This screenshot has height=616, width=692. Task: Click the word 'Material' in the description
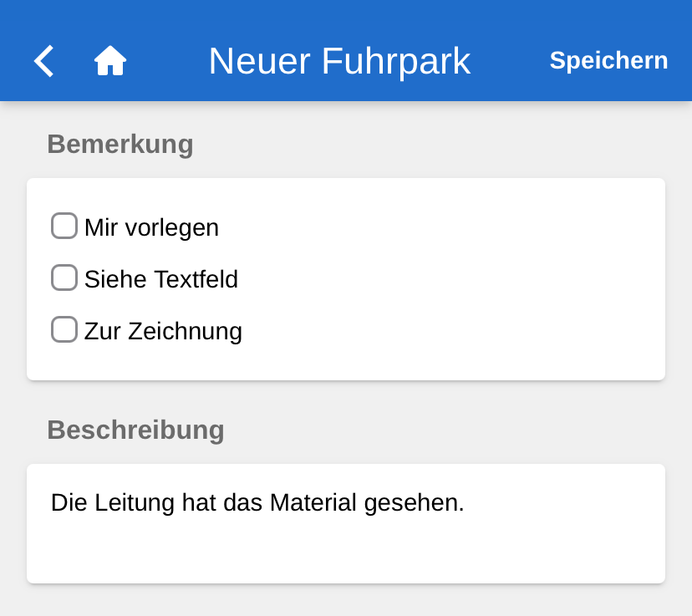point(313,503)
